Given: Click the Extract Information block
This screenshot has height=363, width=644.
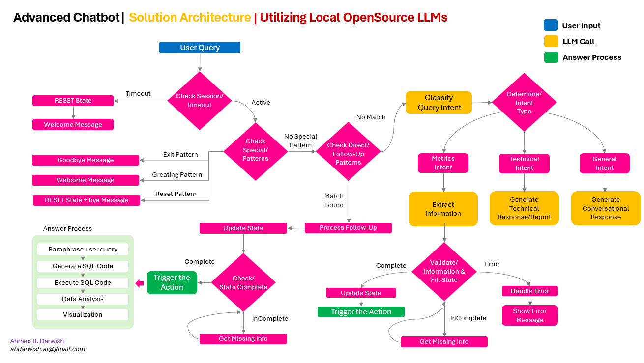Looking at the screenshot, I should [443, 209].
